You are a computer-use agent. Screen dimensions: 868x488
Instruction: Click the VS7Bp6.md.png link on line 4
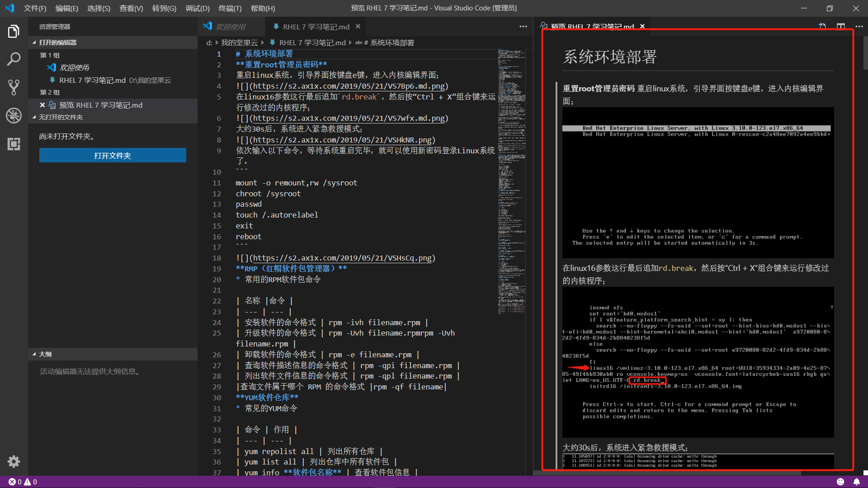coord(349,86)
